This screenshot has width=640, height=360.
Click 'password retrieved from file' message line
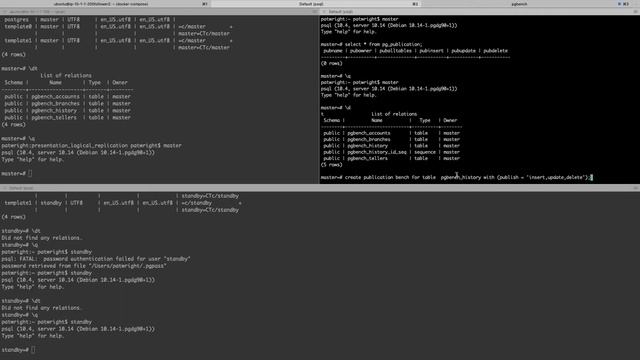tap(84, 266)
